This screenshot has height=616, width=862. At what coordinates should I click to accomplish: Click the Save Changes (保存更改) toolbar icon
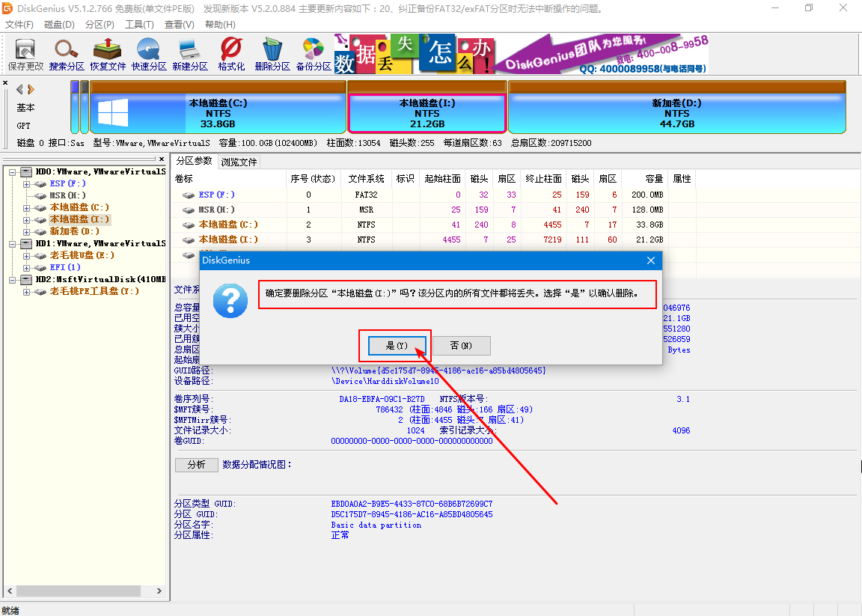tap(25, 55)
